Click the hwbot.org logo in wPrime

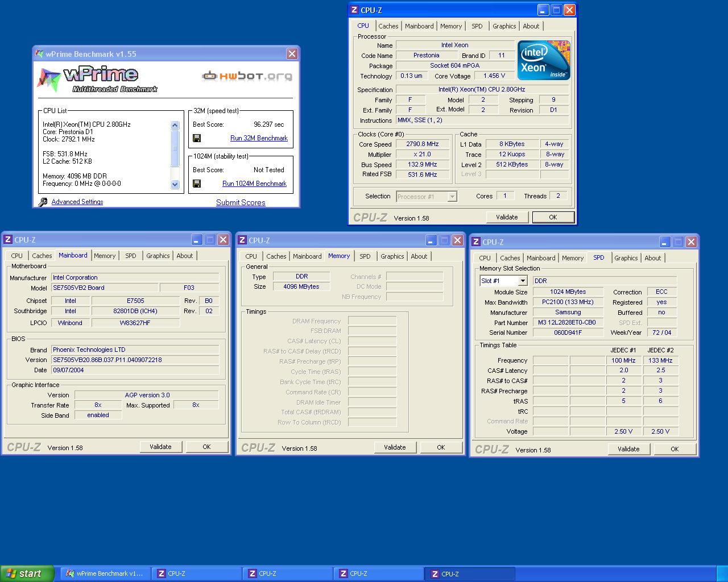pyautogui.click(x=247, y=76)
